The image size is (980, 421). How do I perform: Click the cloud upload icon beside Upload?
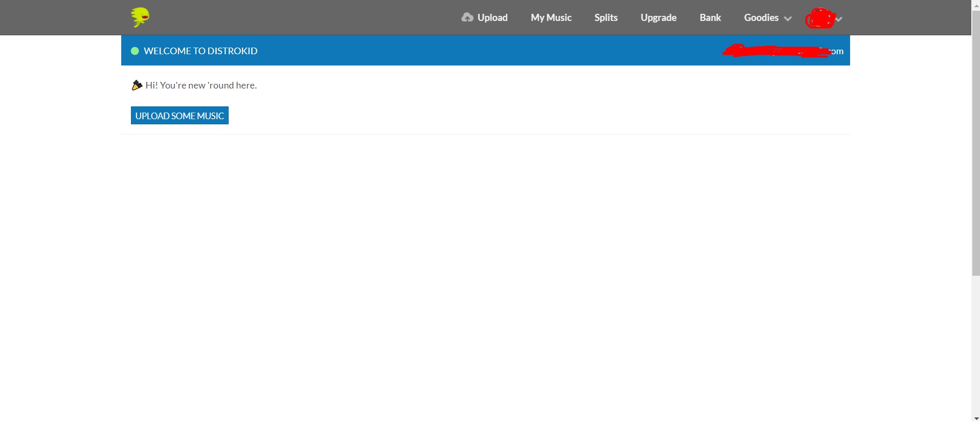click(467, 17)
